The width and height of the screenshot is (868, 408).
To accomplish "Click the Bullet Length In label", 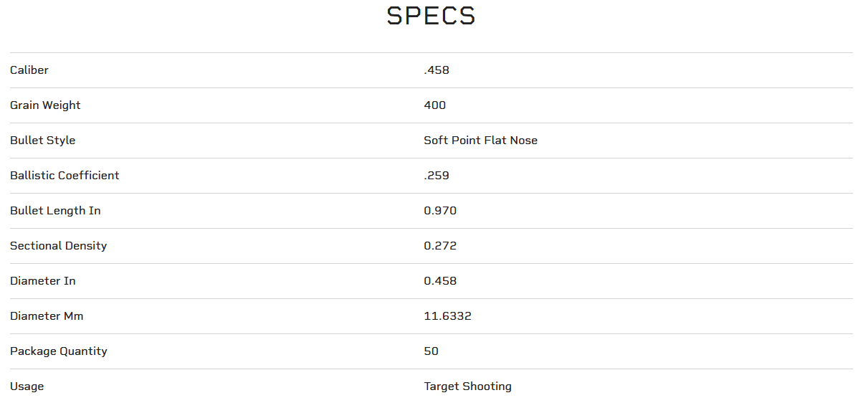I will point(55,211).
